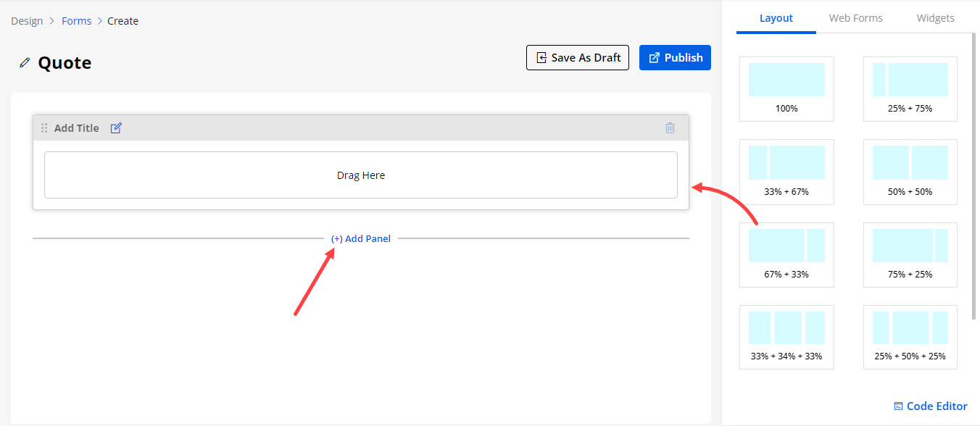
Task: Open the Widgets tab
Action: [x=935, y=18]
